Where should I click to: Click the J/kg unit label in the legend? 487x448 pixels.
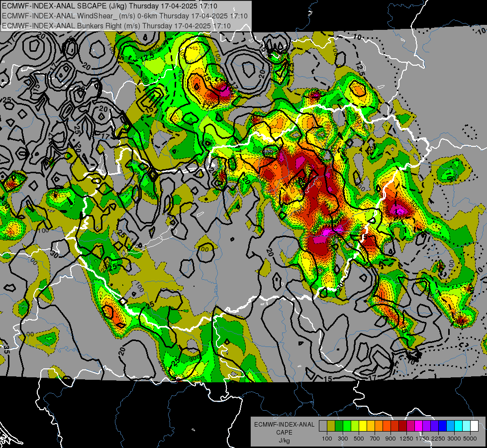pyautogui.click(x=284, y=441)
